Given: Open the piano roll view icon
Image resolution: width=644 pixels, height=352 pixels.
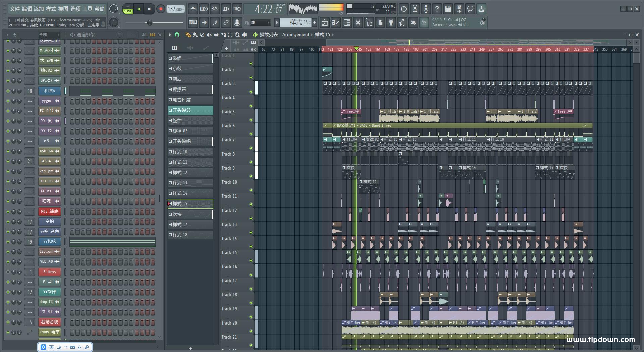Looking at the screenshot, I should [x=336, y=23].
